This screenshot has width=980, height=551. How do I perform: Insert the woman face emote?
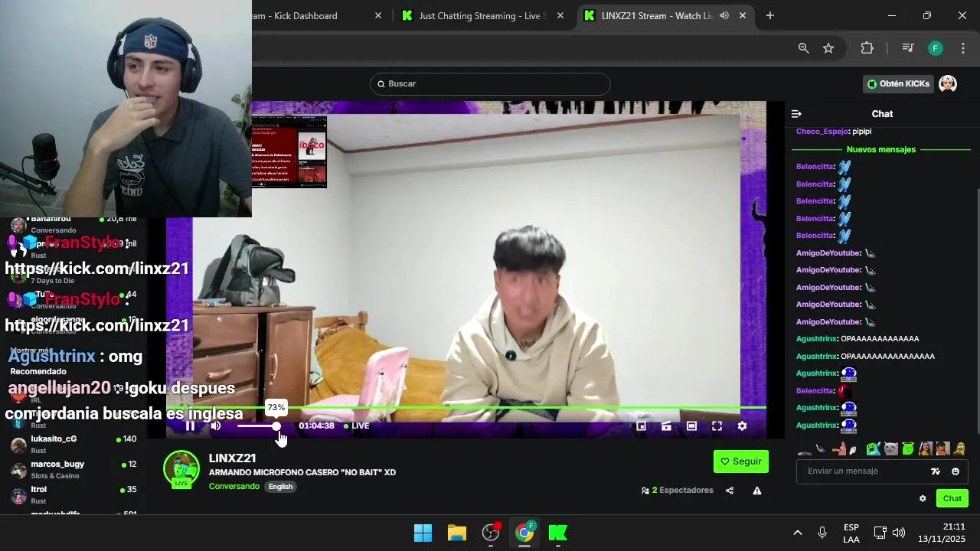(x=926, y=448)
